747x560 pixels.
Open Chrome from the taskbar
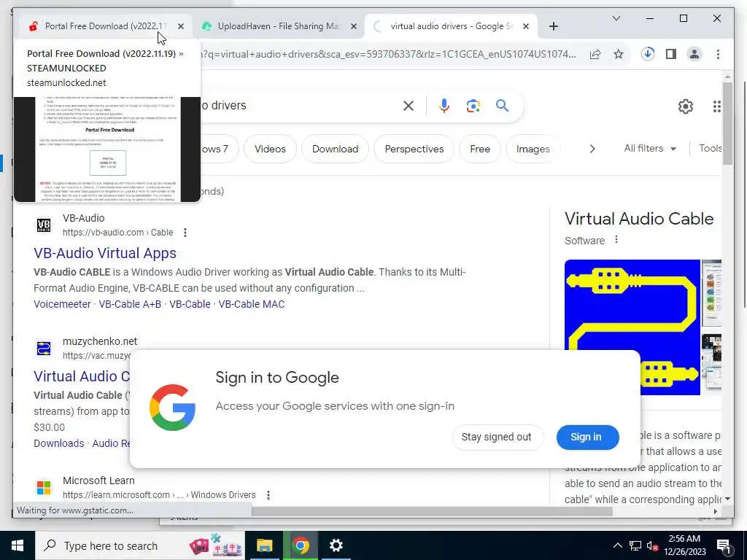click(x=300, y=545)
